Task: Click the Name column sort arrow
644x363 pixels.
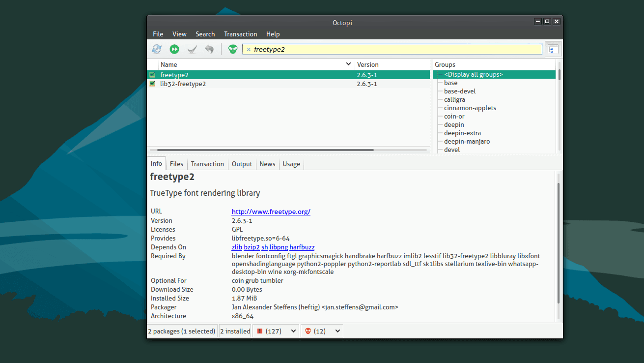Action: click(x=348, y=64)
